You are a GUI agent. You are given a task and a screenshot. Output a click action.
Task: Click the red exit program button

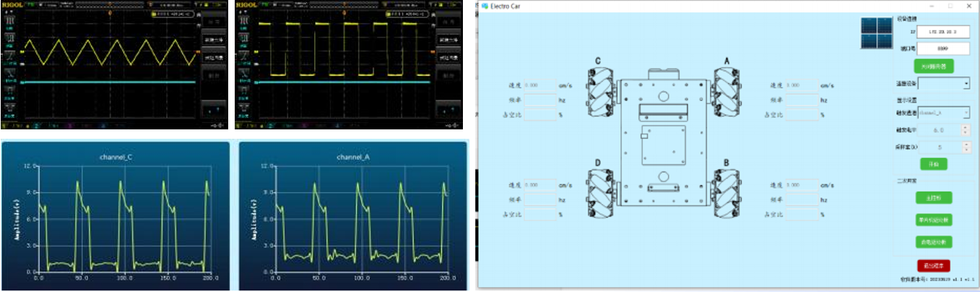point(934,265)
